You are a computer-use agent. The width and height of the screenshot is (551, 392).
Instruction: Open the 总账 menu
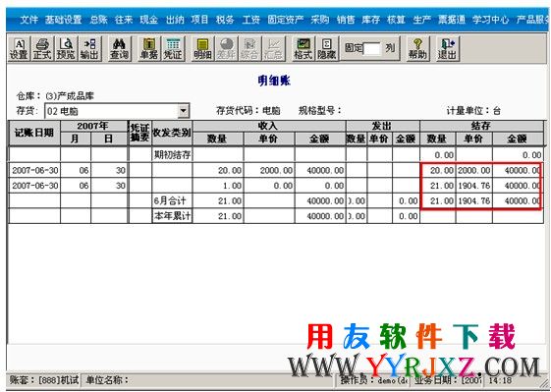[x=98, y=20]
